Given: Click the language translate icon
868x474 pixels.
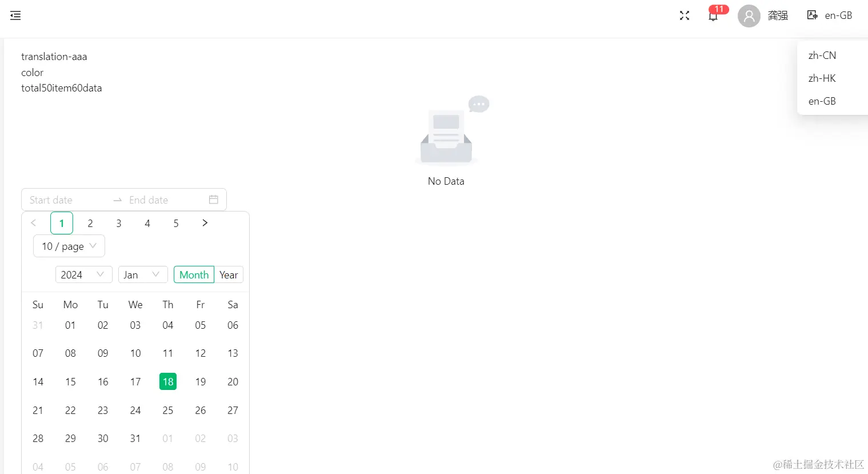Looking at the screenshot, I should 812,15.
